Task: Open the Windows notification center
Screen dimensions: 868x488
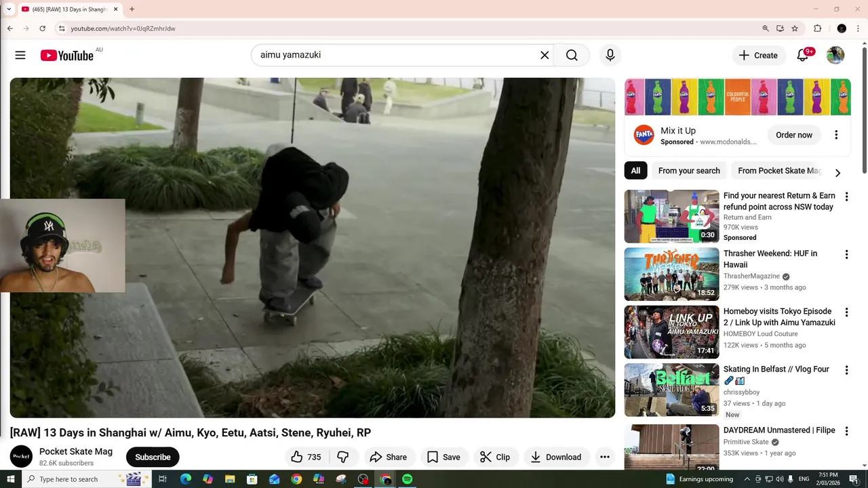Action: [854, 479]
